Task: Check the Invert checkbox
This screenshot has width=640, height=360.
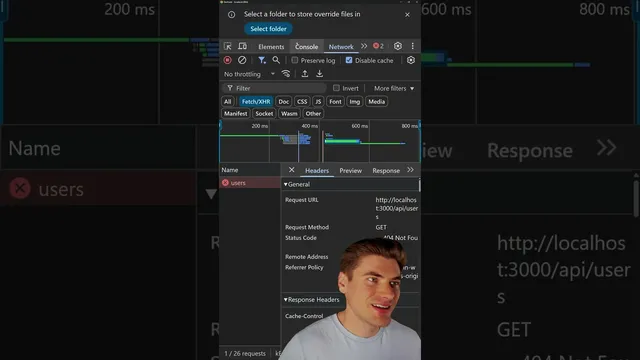Action: (x=336, y=88)
